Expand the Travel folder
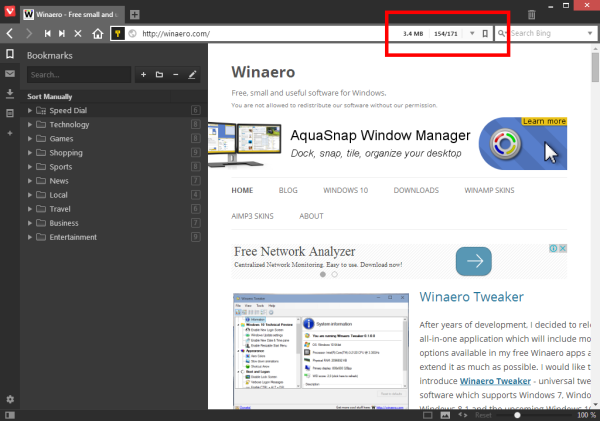The width and height of the screenshot is (600, 421). [x=29, y=209]
